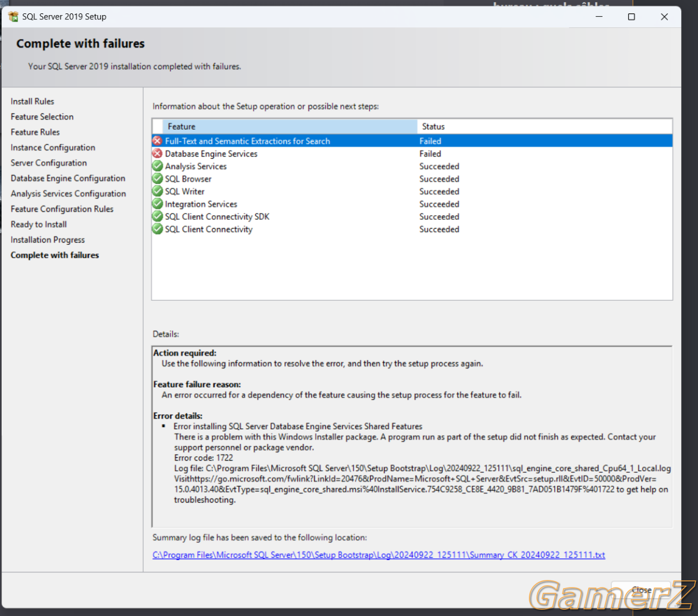
Task: Click the Server Configuration step
Action: [49, 163]
